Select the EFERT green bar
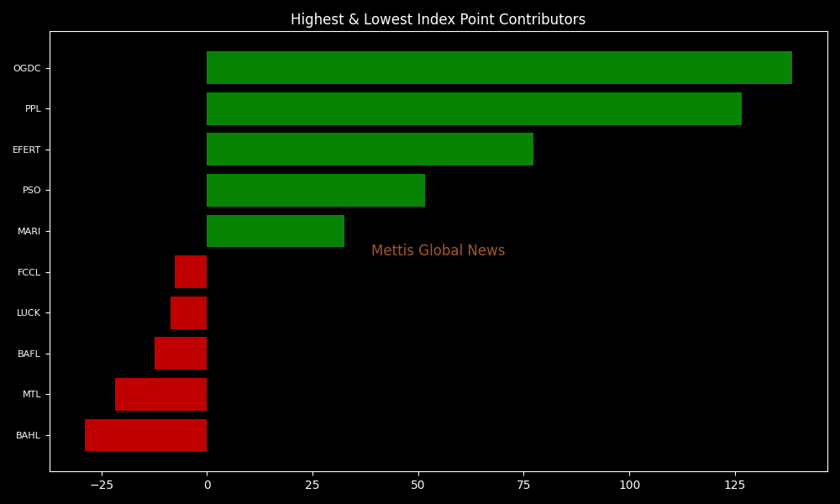840x504 pixels. click(x=370, y=150)
